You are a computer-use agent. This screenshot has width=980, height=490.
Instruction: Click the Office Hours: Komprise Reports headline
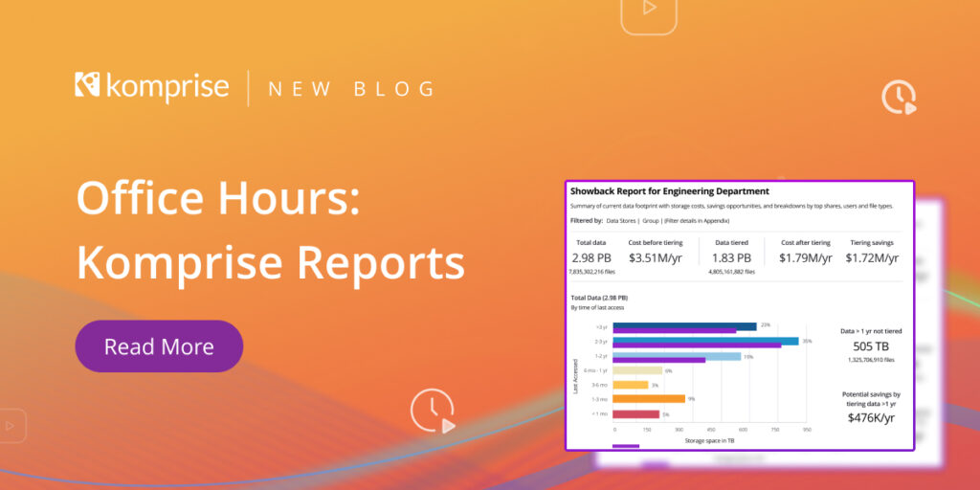pyautogui.click(x=271, y=233)
